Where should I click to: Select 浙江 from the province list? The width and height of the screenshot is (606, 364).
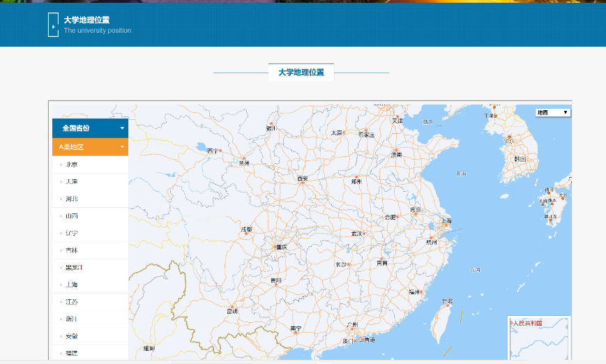coord(72,319)
